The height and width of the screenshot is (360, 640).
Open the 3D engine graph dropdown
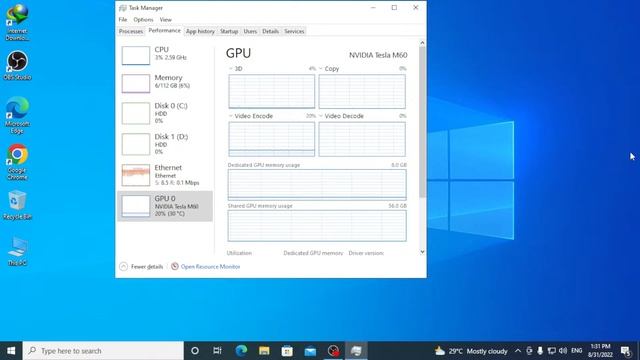tap(231, 69)
